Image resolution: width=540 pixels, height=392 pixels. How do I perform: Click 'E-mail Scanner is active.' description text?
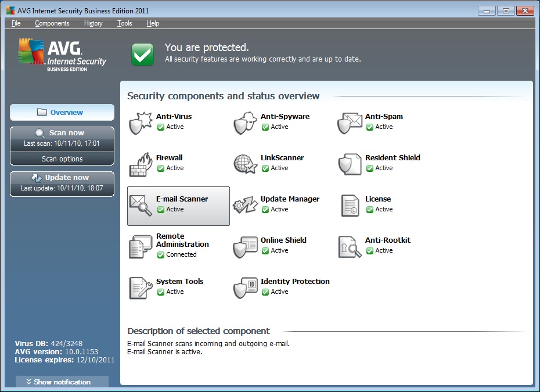click(x=165, y=352)
